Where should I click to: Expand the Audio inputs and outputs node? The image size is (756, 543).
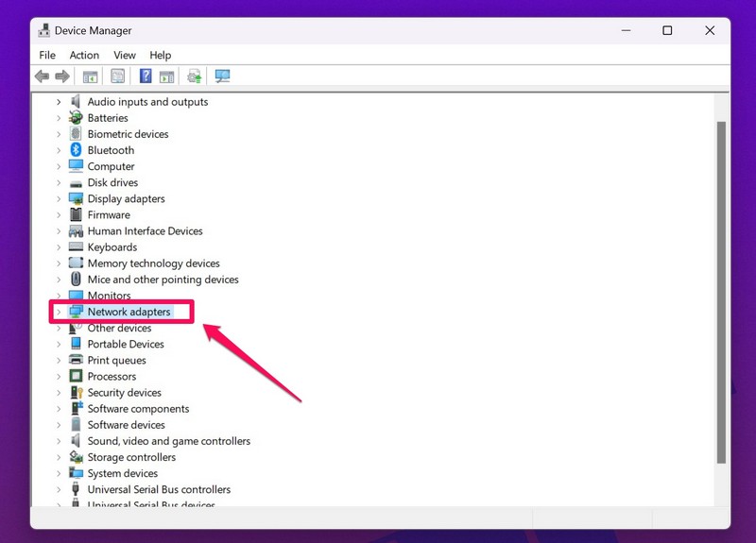pos(59,102)
